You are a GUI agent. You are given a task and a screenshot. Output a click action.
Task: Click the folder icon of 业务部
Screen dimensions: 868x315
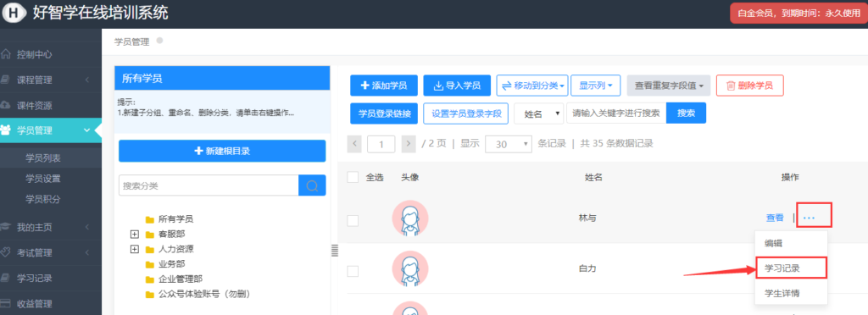149,264
